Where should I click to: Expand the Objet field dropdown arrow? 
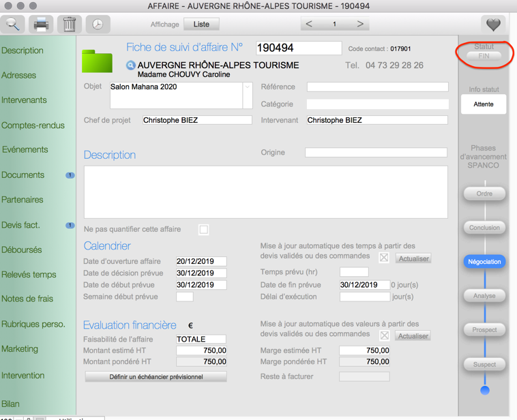pyautogui.click(x=247, y=87)
